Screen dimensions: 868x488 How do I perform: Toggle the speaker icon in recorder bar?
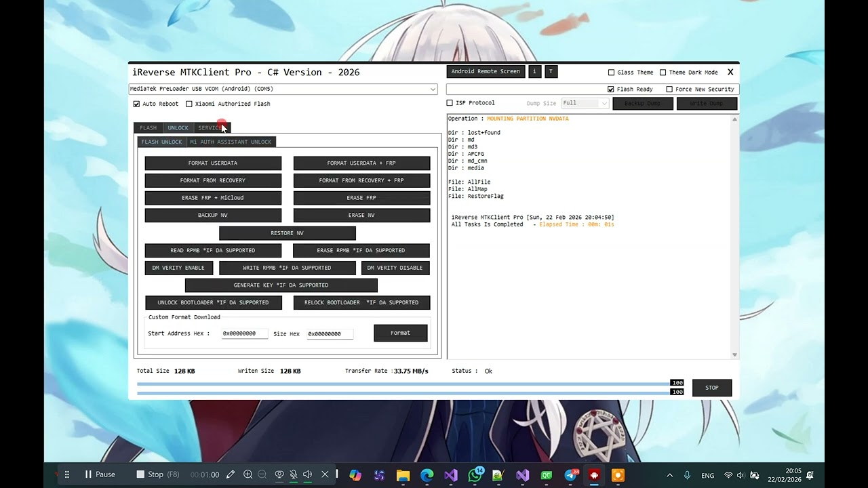(x=308, y=474)
